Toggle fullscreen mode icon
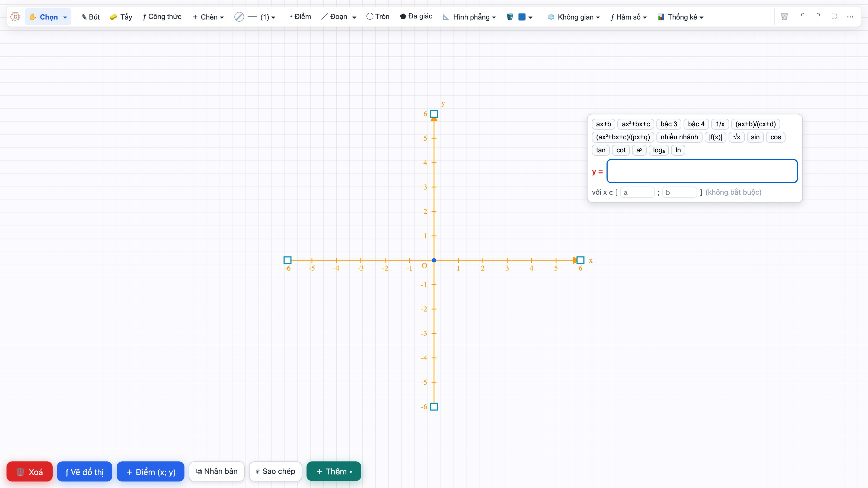The width and height of the screenshot is (868, 488). coord(834,16)
